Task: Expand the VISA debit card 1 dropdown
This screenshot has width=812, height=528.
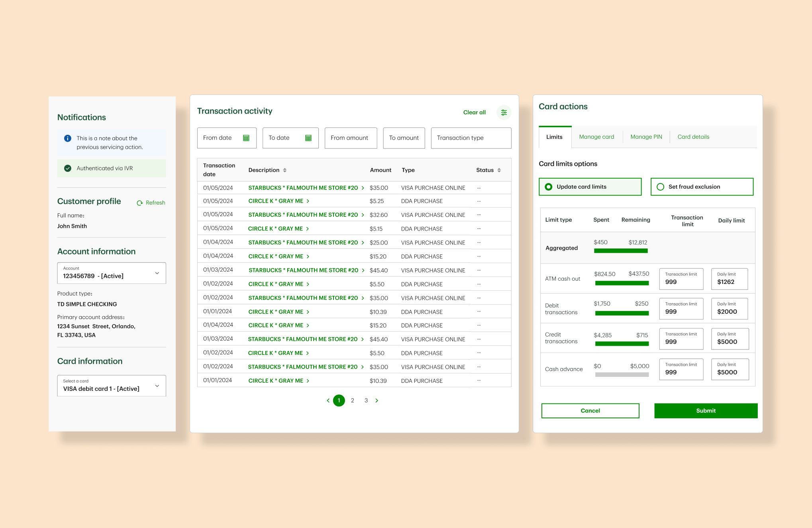Action: click(157, 386)
